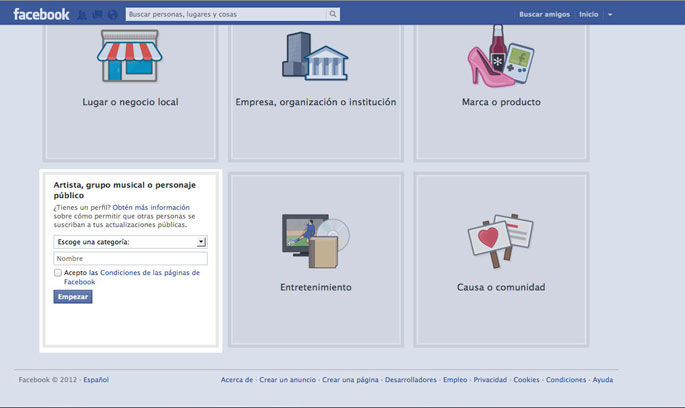Tick the Acepto las Condiciones checkbox
The height and width of the screenshot is (408, 685).
click(58, 273)
